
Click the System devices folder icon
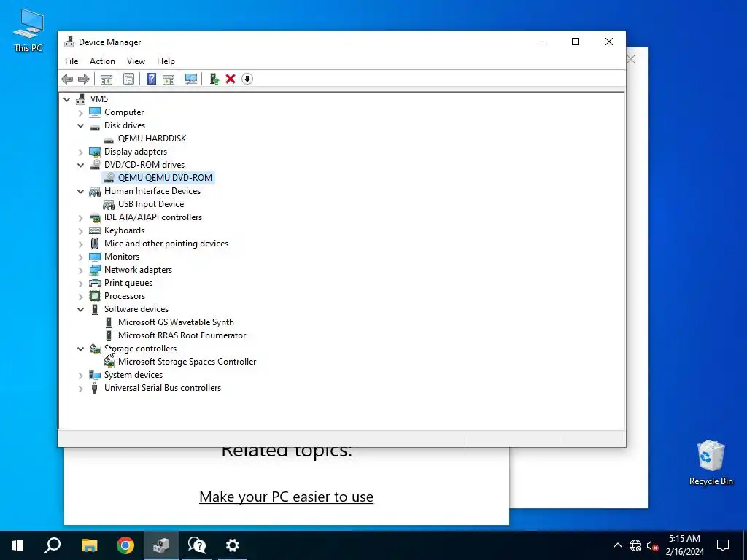coord(95,375)
